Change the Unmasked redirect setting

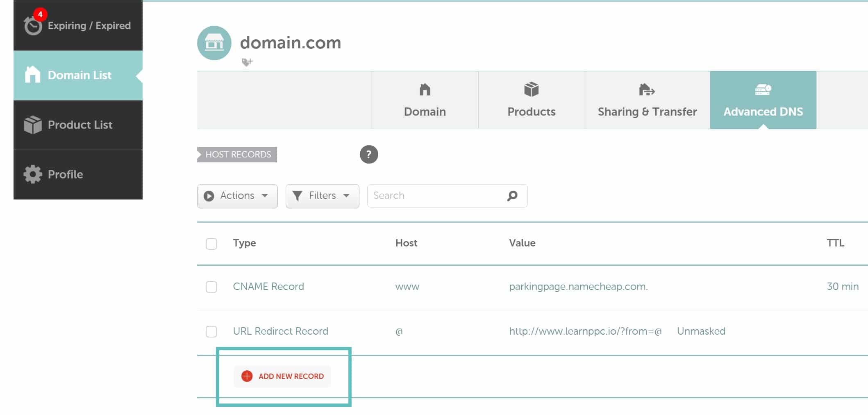click(x=701, y=331)
